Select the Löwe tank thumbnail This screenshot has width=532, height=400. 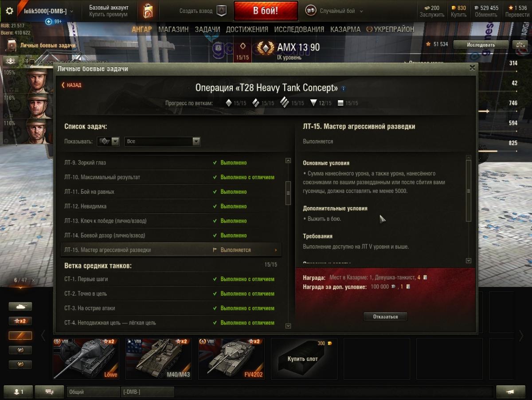pos(86,359)
